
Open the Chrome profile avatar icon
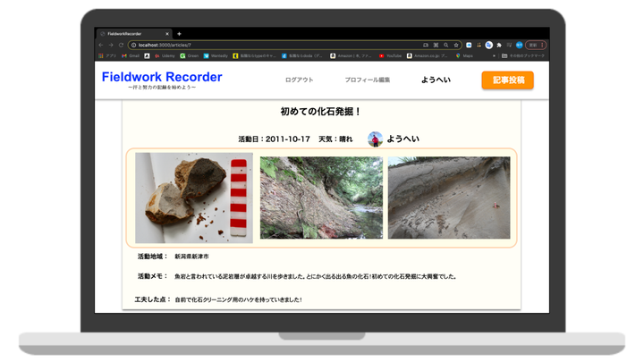pos(519,46)
